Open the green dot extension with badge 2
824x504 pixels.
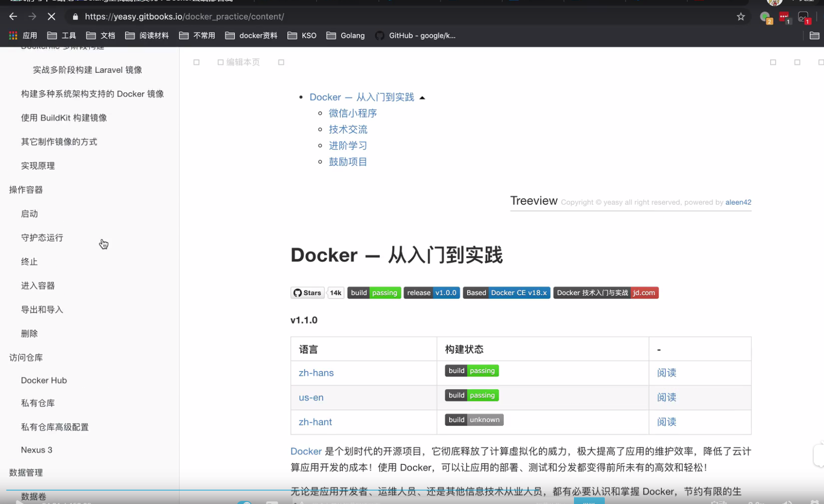[765, 17]
